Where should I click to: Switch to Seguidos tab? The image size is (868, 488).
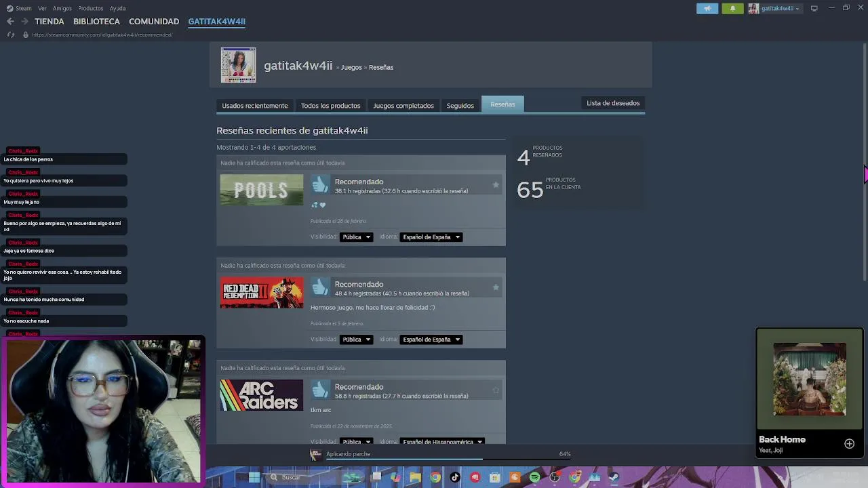(460, 106)
